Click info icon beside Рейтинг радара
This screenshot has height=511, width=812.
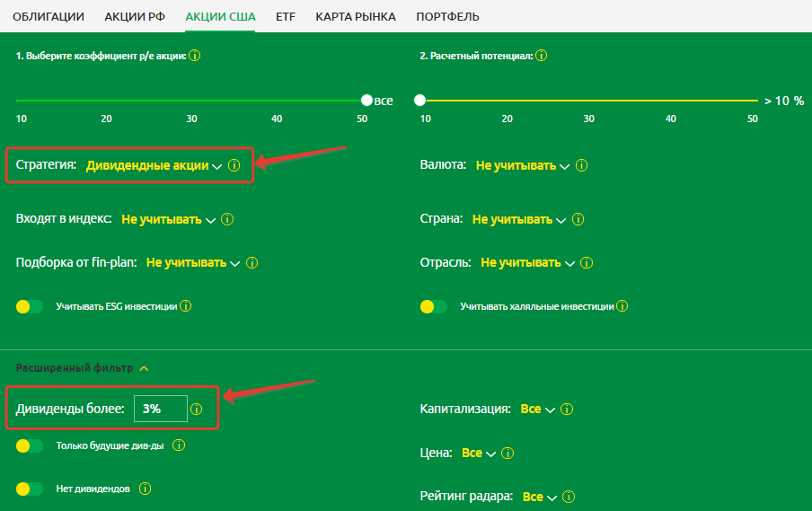coord(568,497)
